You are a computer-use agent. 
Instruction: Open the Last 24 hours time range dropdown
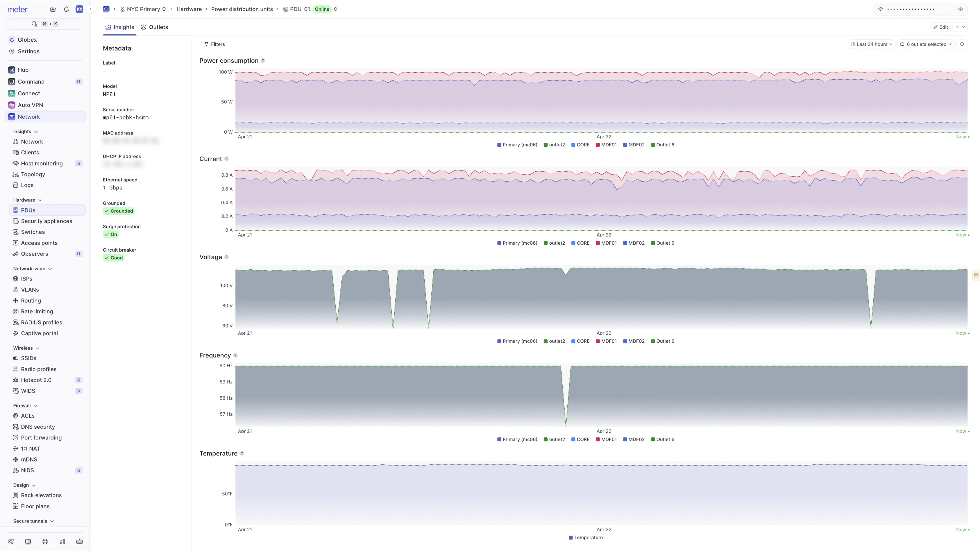tap(871, 44)
